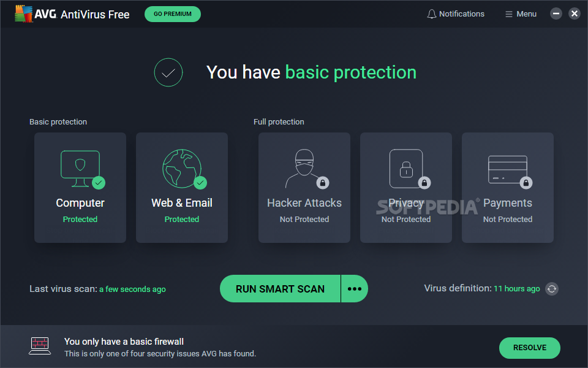Click the large status checkmark circle

tap(168, 72)
